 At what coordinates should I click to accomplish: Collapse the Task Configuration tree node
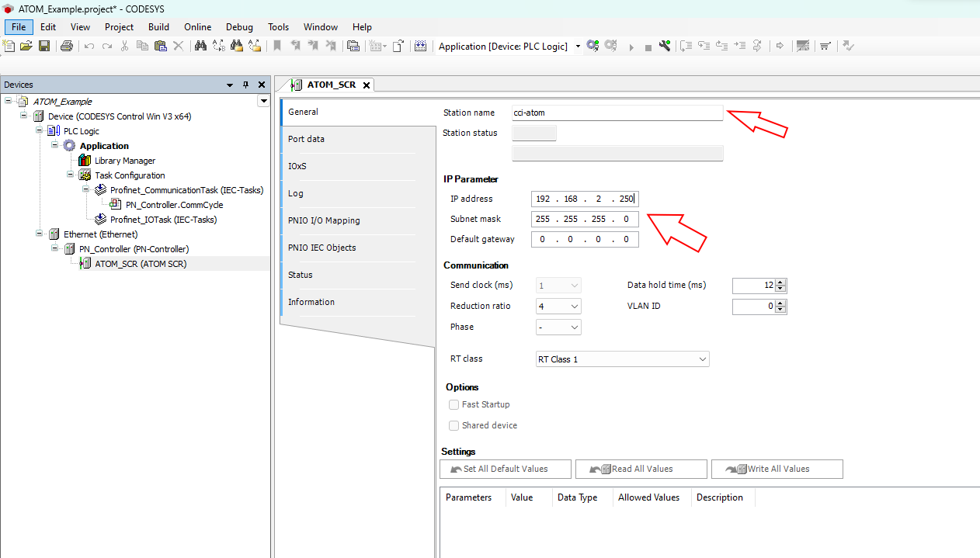coord(71,175)
